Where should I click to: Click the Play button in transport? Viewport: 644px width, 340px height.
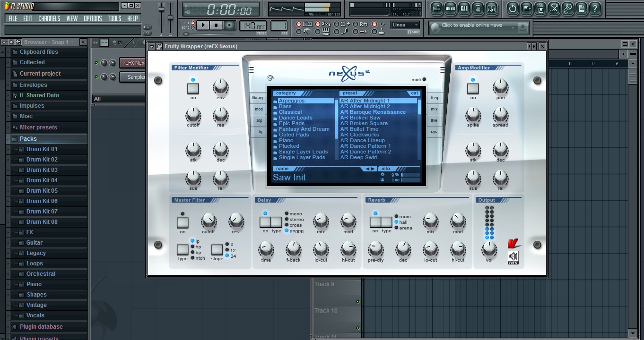point(203,25)
